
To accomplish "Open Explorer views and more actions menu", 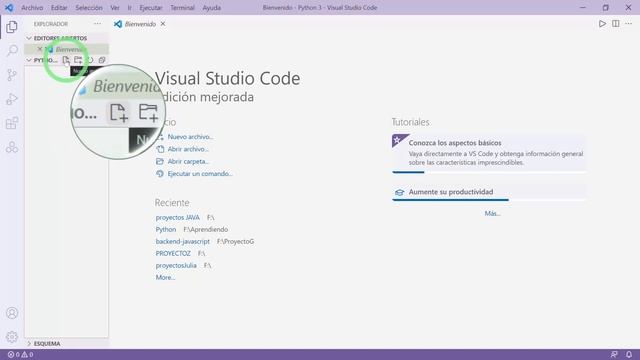I will point(97,24).
